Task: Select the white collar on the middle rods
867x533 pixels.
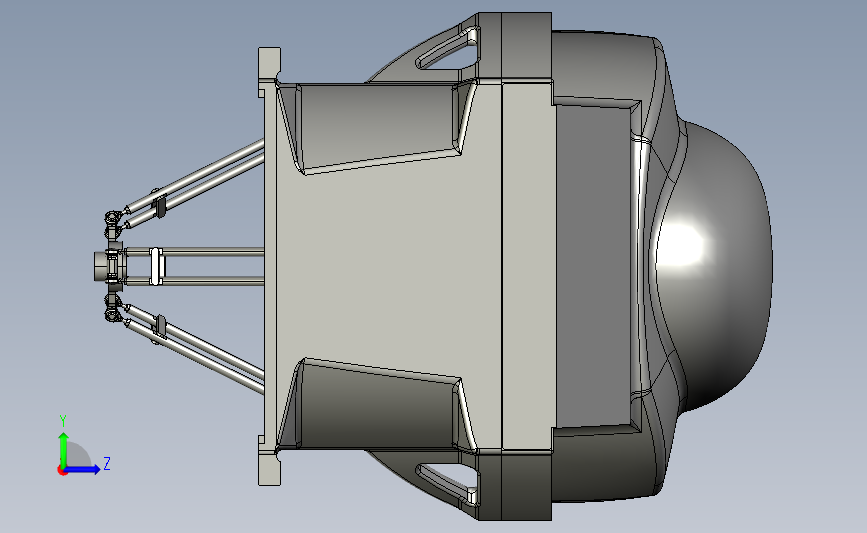Action: [x=156, y=266]
